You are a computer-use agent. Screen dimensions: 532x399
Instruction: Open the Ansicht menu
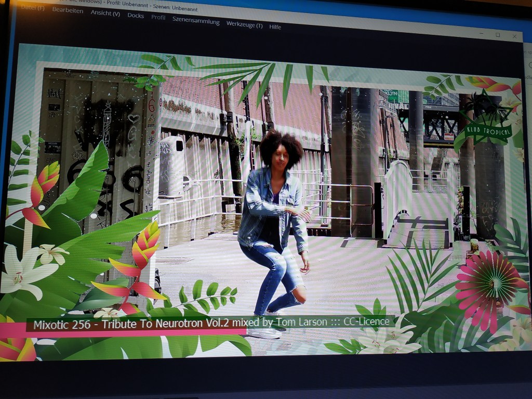pos(105,13)
